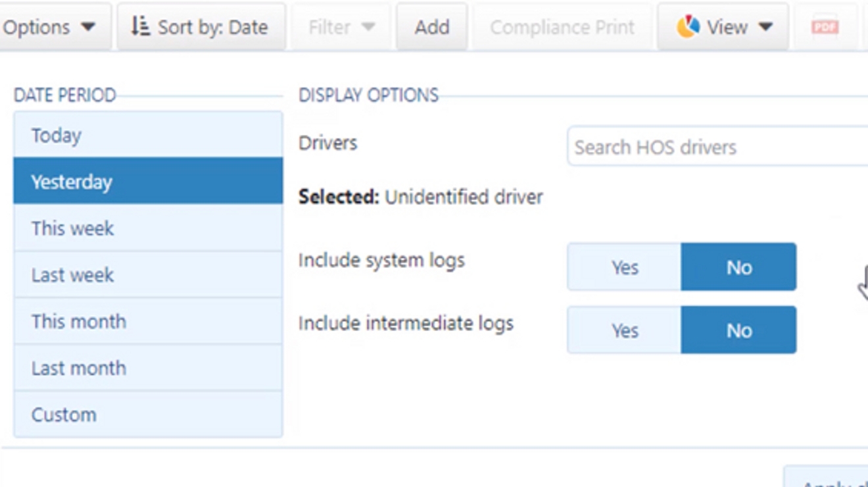Keep Include intermediate logs set to No

[x=739, y=330]
